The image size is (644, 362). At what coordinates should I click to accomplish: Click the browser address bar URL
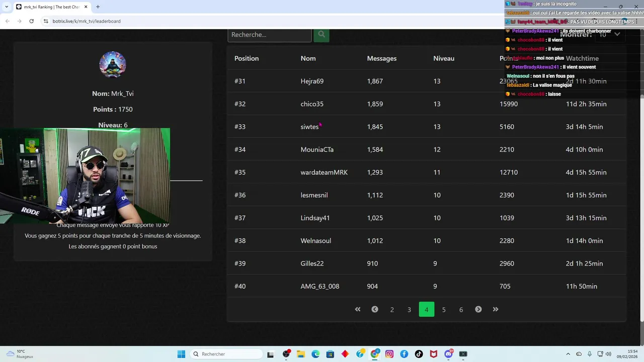87,21
